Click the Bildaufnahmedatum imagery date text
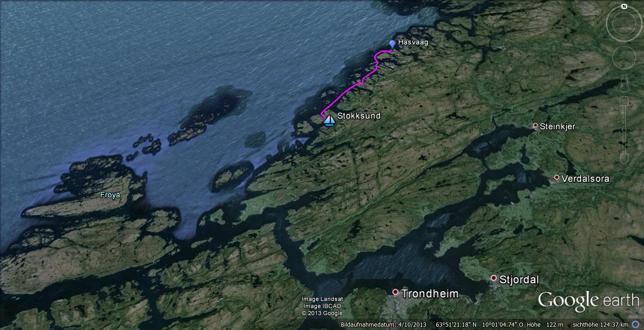 click(384, 325)
